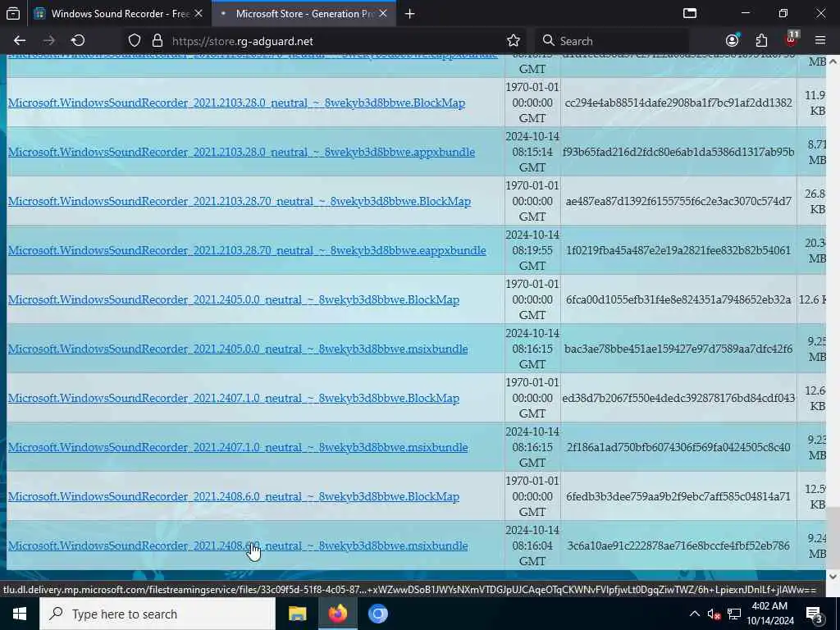Click hash 6fedb3b3dee759aa9b2f9ebc7aff585c04814a71
840x630 pixels.
tap(678, 497)
